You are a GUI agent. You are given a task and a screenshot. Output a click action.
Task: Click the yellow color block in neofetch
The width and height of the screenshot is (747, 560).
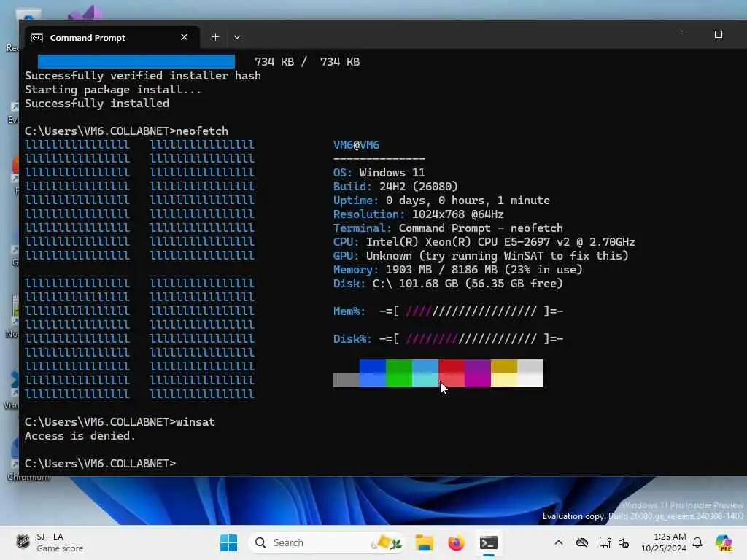click(503, 373)
